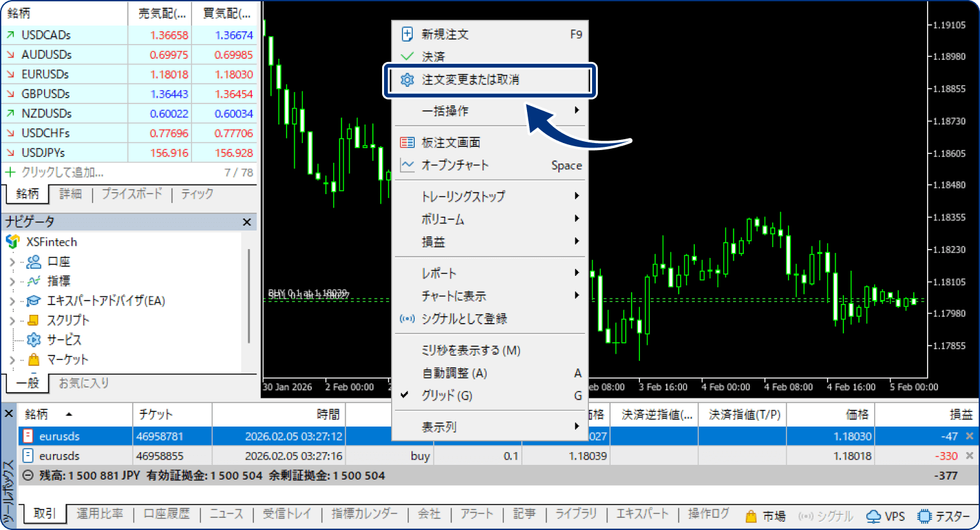Click the シグナルとして登録 signal icon
This screenshot has width=980, height=530.
coord(407,319)
